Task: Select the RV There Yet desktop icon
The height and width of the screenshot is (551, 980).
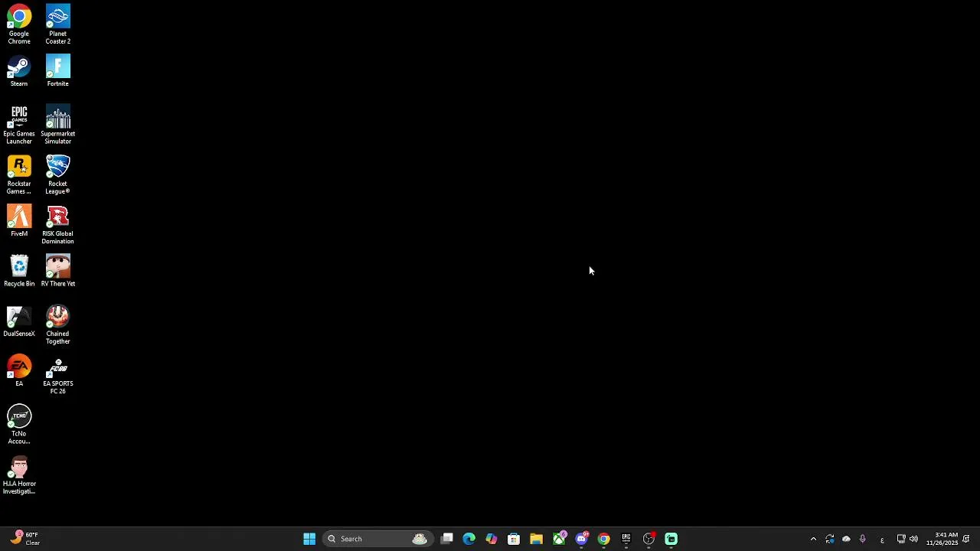Action: tap(57, 271)
